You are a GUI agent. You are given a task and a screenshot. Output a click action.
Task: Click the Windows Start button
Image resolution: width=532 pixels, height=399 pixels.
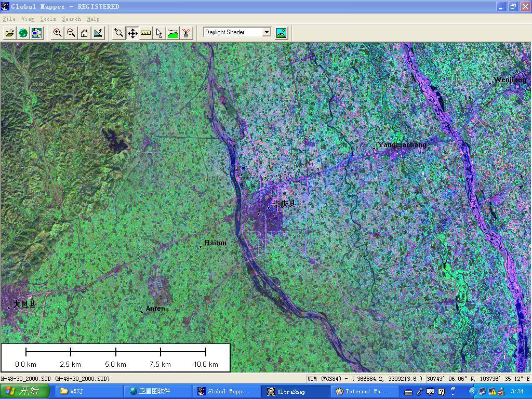(24, 391)
